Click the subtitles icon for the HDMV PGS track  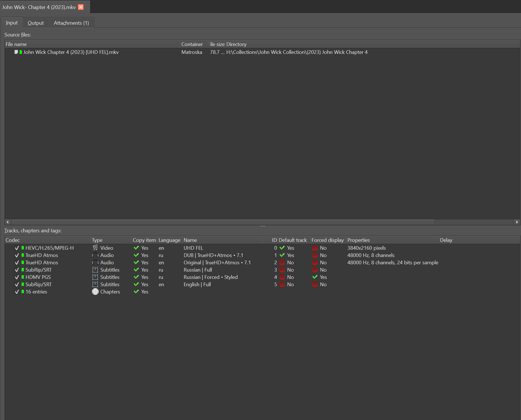click(95, 277)
